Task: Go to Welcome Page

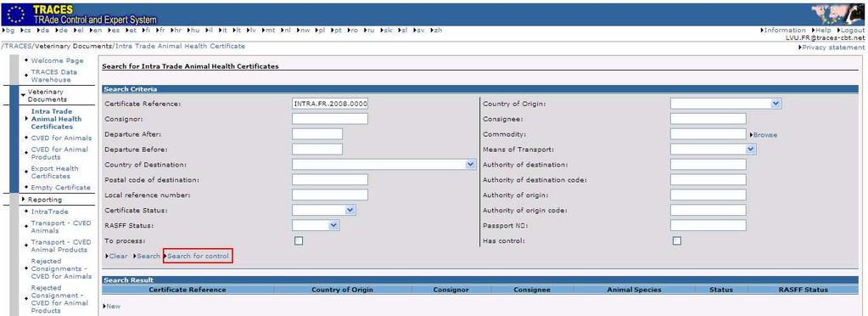Action: [x=57, y=60]
